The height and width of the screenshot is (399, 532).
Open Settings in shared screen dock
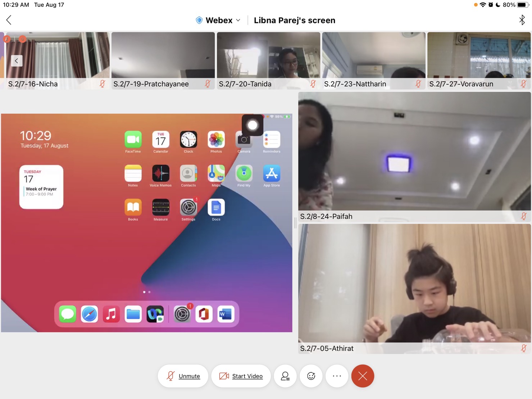click(182, 314)
